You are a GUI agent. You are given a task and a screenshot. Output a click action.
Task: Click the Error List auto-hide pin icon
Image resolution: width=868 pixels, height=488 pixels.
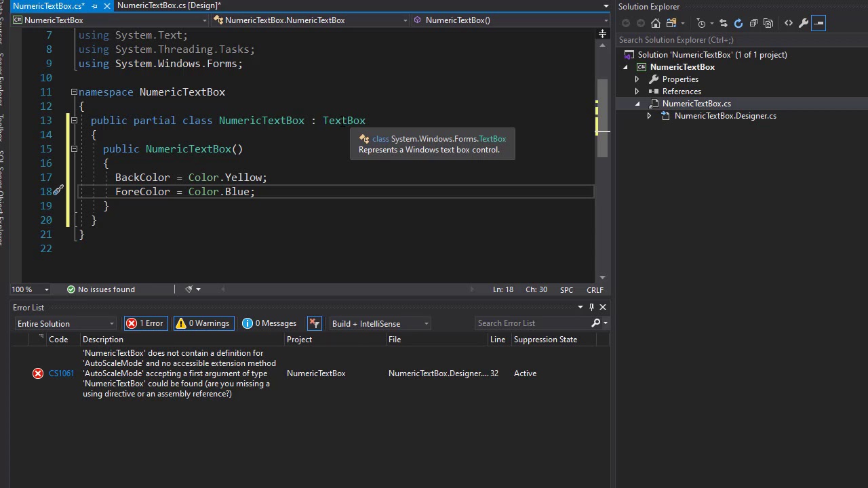tap(591, 307)
